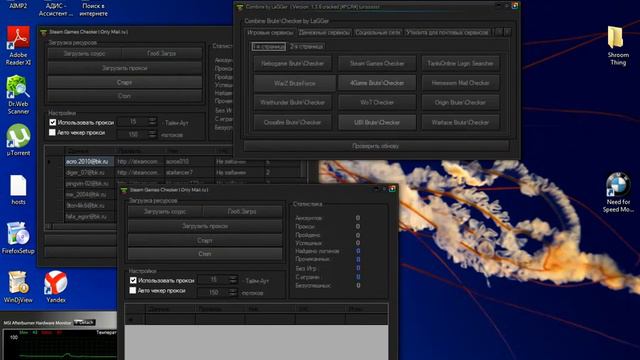The image size is (640, 360).
Task: Click the Проверить обнову button
Action: point(376,146)
